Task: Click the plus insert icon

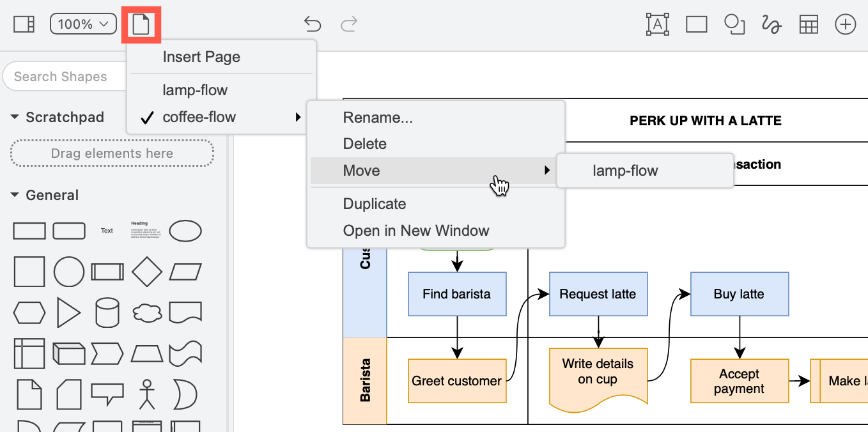Action: 845,24
